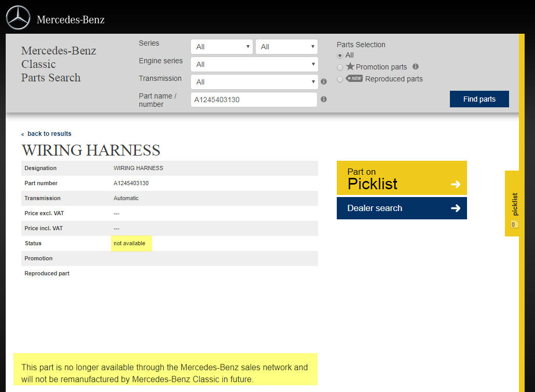Viewport: 535px width, 392px height.
Task: Click the 'Price incl. VAT' row label
Action: pyautogui.click(x=44, y=228)
